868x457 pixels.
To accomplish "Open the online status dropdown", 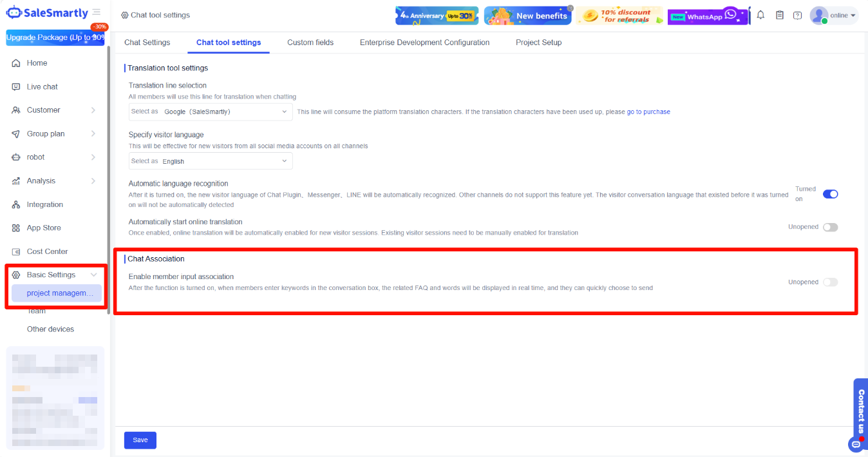I will pos(843,15).
